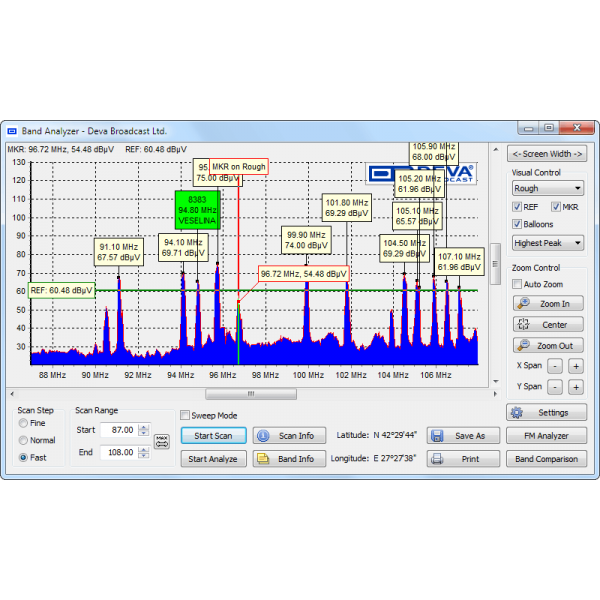Image resolution: width=600 pixels, height=600 pixels.
Task: Click the Longitude E 27°27'38" text
Action: 373,458
